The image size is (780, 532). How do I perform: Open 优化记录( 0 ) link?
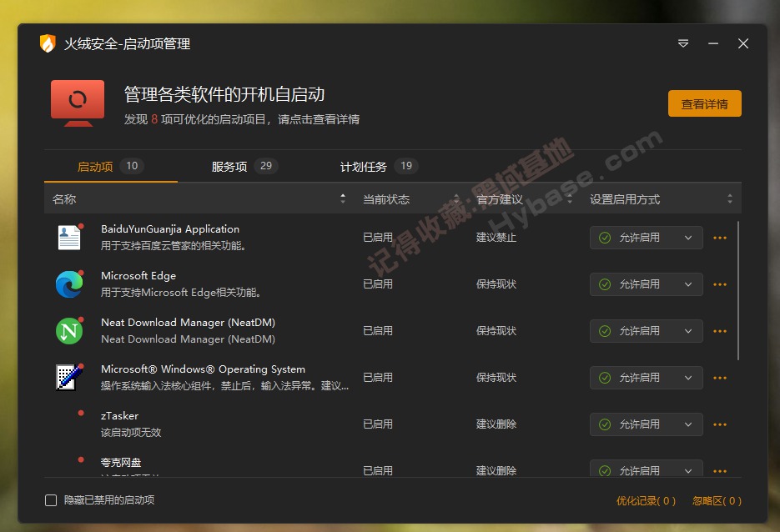[646, 500]
